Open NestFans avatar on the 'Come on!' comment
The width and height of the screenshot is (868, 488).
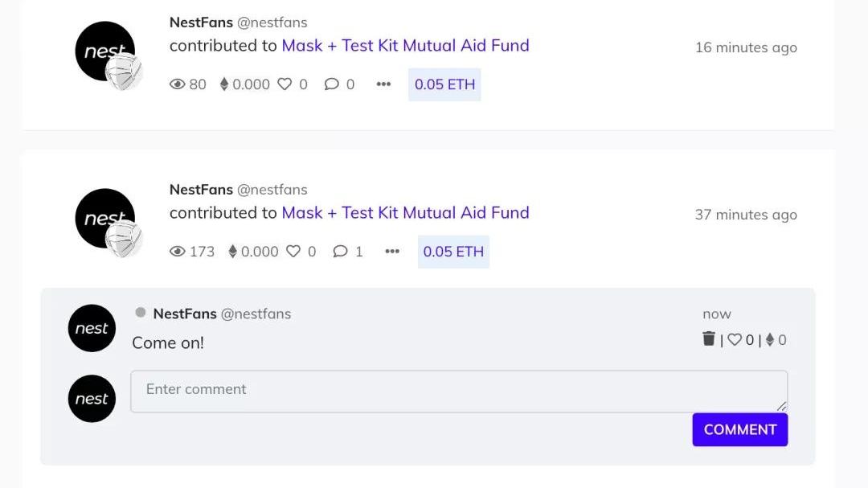92,328
